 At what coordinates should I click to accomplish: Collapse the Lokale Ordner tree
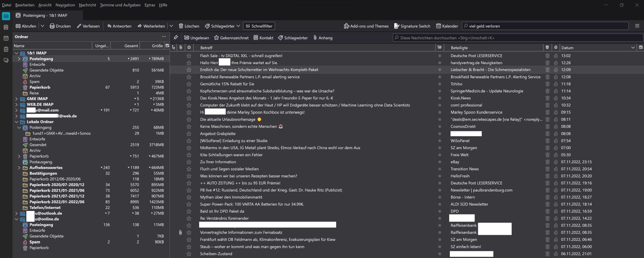click(16, 122)
